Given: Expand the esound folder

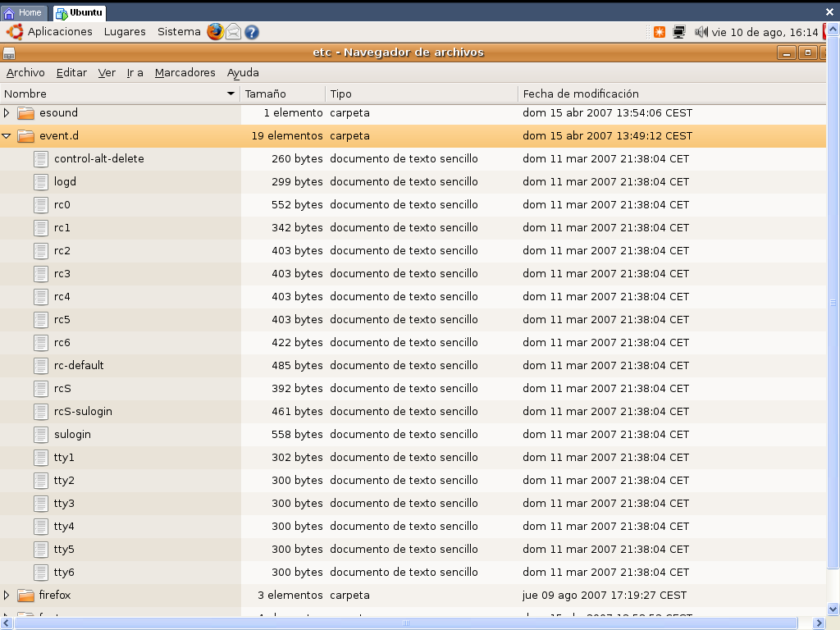Looking at the screenshot, I should (x=7, y=113).
